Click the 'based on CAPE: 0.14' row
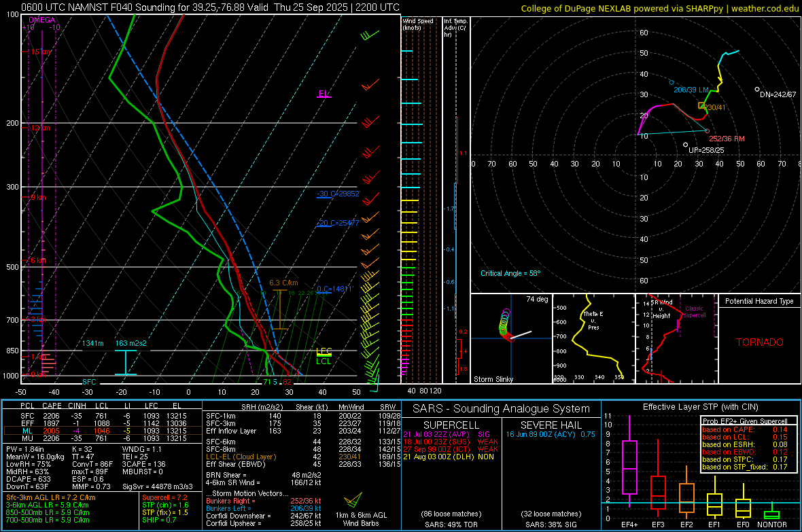Screen dimensions: 802x532 pos(745,429)
